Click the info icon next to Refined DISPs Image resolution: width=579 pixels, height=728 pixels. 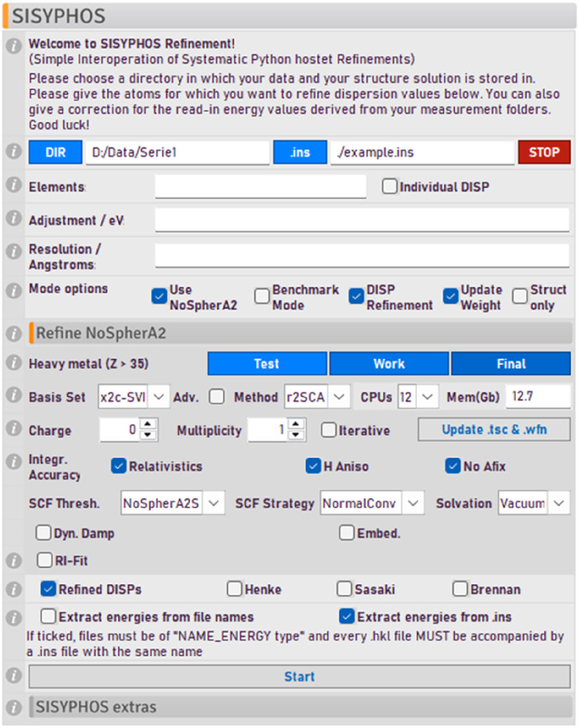(13, 590)
